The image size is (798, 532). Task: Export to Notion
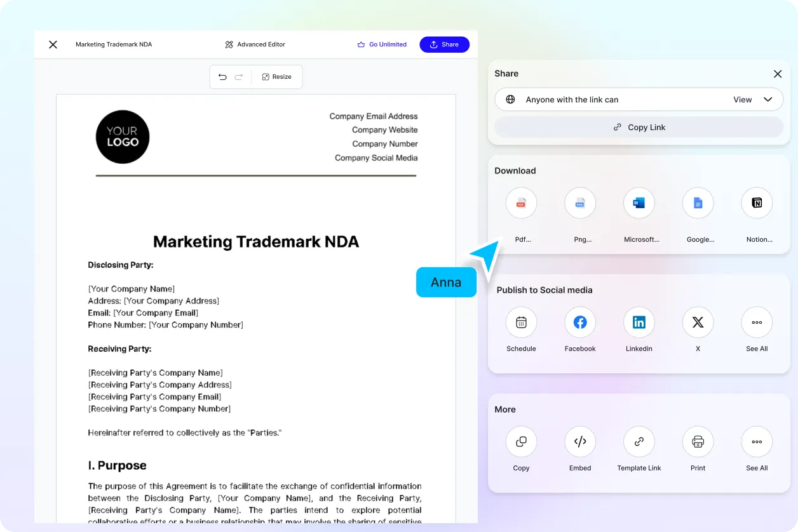(x=757, y=203)
